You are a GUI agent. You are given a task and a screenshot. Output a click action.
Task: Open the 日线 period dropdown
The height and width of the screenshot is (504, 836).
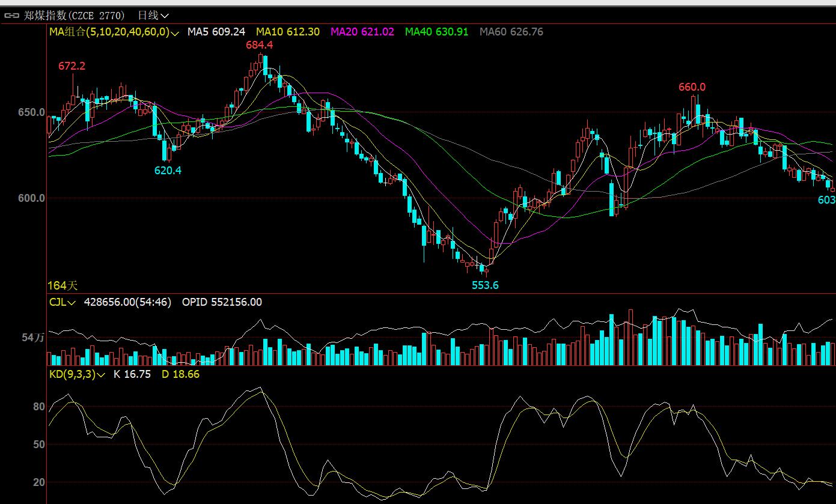153,15
